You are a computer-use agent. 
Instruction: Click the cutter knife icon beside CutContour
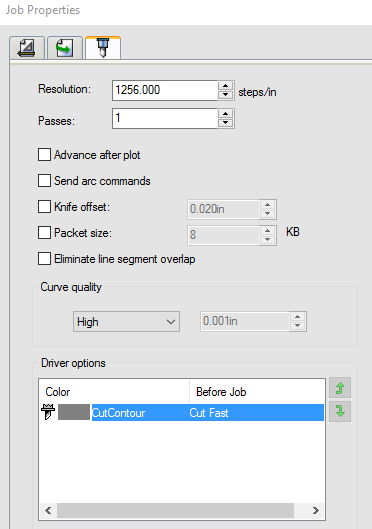point(48,412)
